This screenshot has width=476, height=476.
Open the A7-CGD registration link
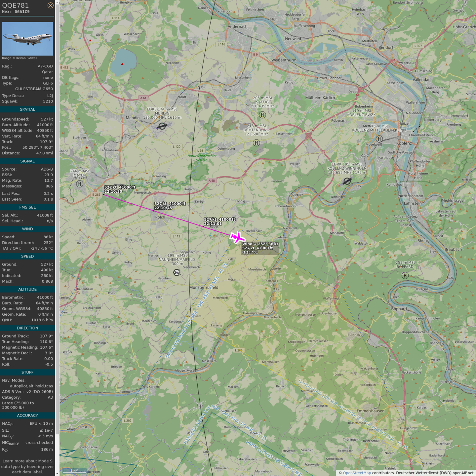[45, 66]
